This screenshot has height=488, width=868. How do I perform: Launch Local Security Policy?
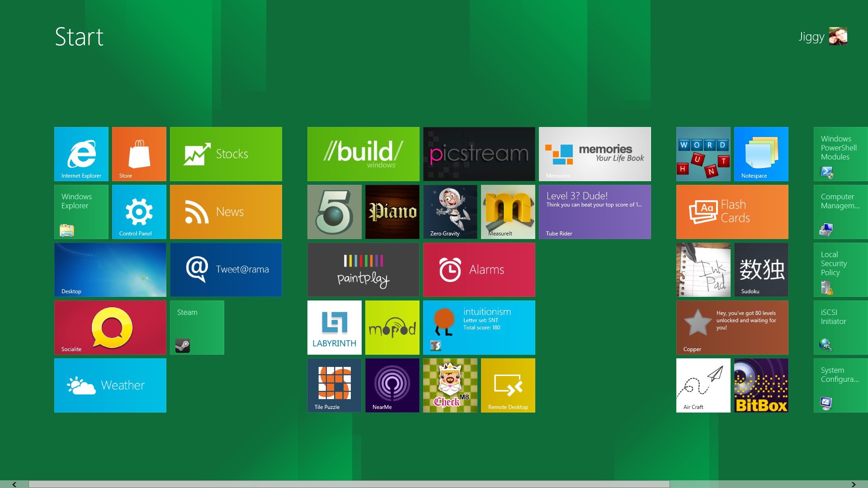840,269
